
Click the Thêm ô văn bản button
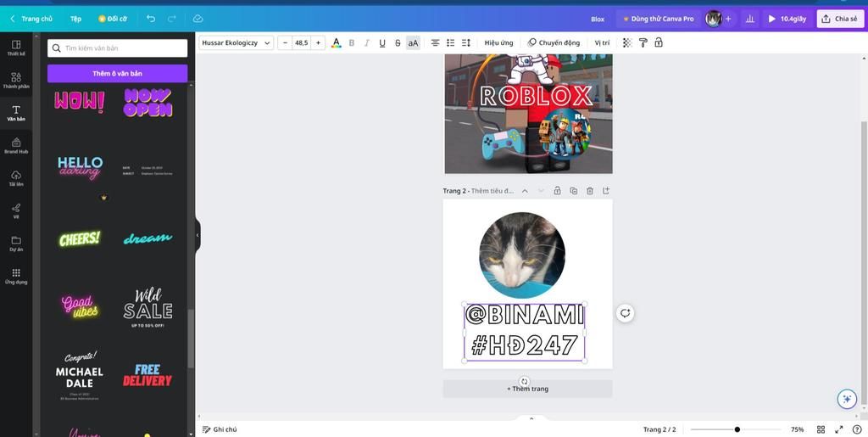(x=117, y=74)
